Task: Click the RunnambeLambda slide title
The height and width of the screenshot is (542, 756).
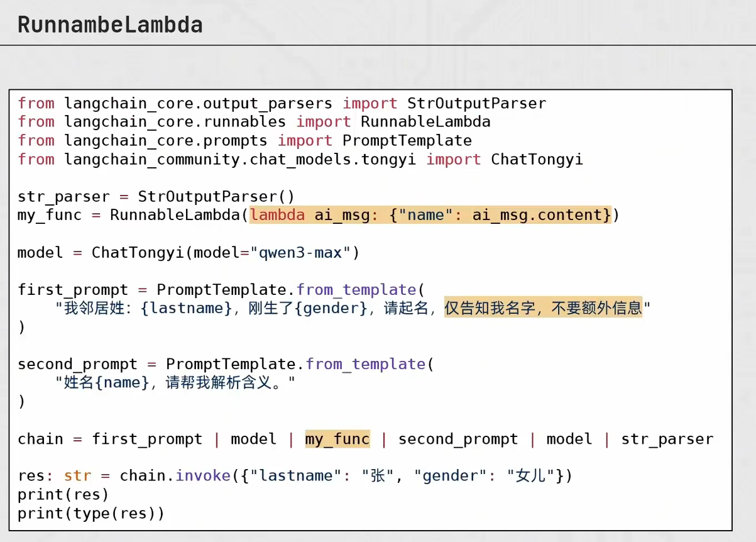Action: coord(110,25)
